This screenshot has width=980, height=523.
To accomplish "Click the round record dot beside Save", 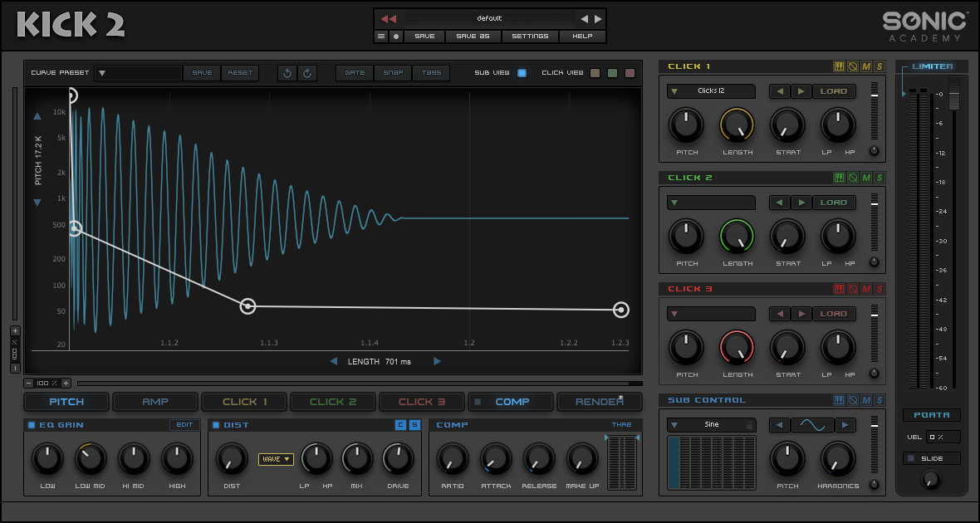I will [396, 37].
